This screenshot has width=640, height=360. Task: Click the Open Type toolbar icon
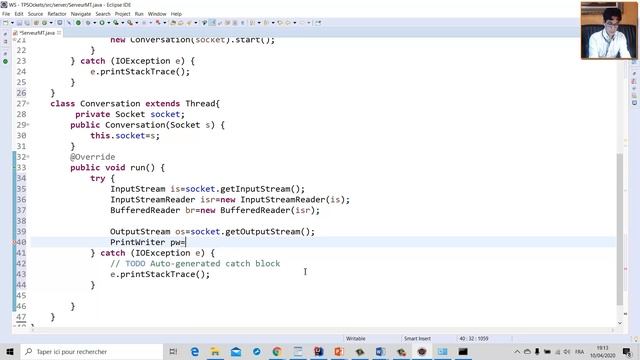(173, 23)
